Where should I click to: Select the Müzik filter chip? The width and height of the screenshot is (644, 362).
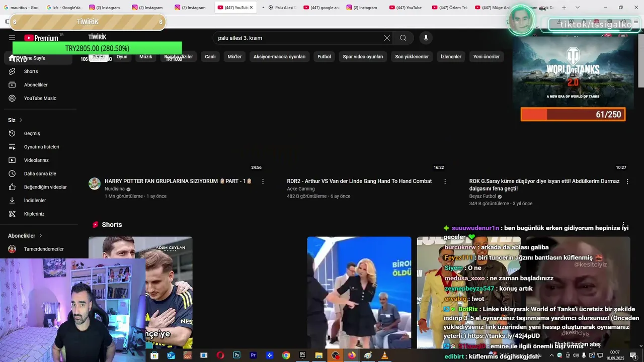tap(146, 57)
